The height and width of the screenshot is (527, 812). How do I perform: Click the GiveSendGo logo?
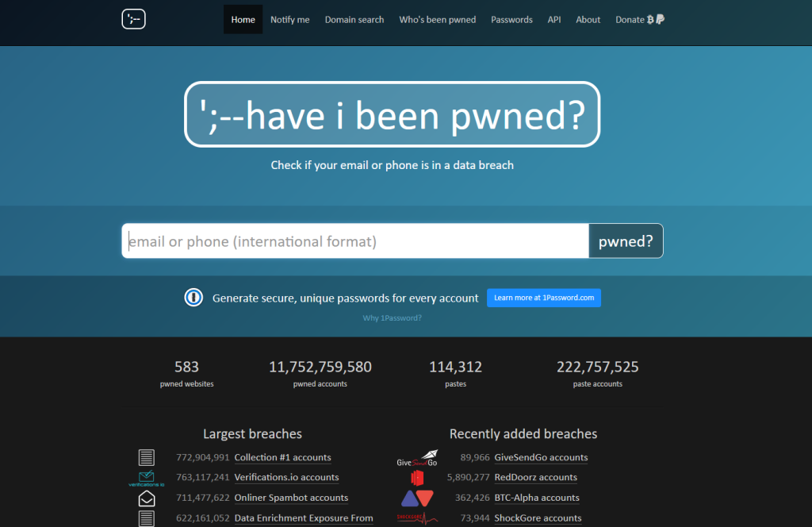417,458
